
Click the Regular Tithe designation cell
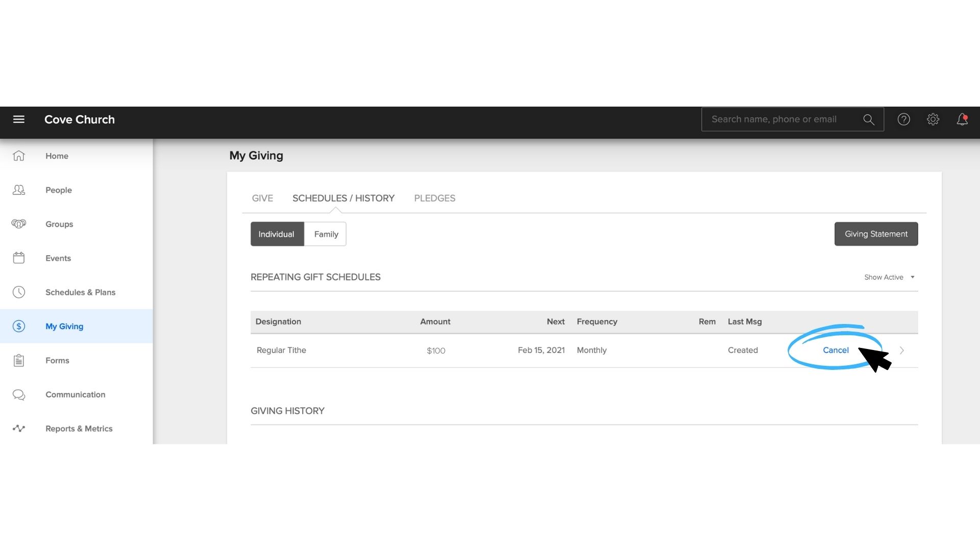[x=281, y=350]
